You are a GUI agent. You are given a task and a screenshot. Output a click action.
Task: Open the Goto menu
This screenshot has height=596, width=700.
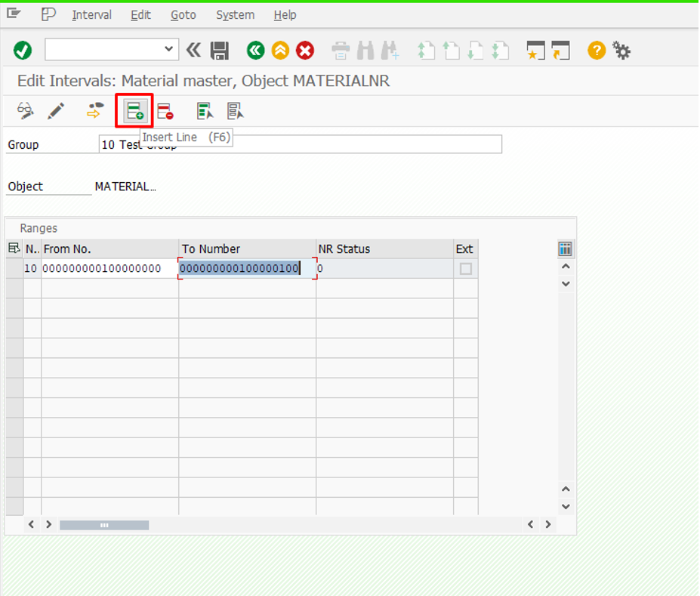point(183,15)
